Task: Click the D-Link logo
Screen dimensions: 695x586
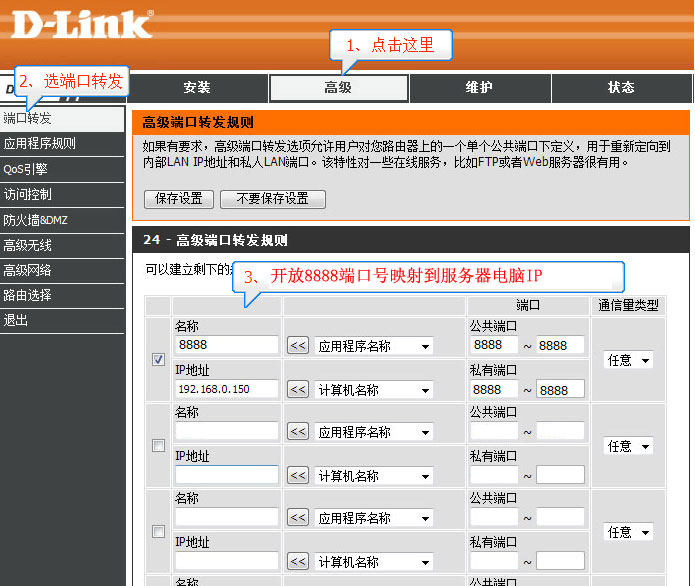Action: pyautogui.click(x=82, y=23)
